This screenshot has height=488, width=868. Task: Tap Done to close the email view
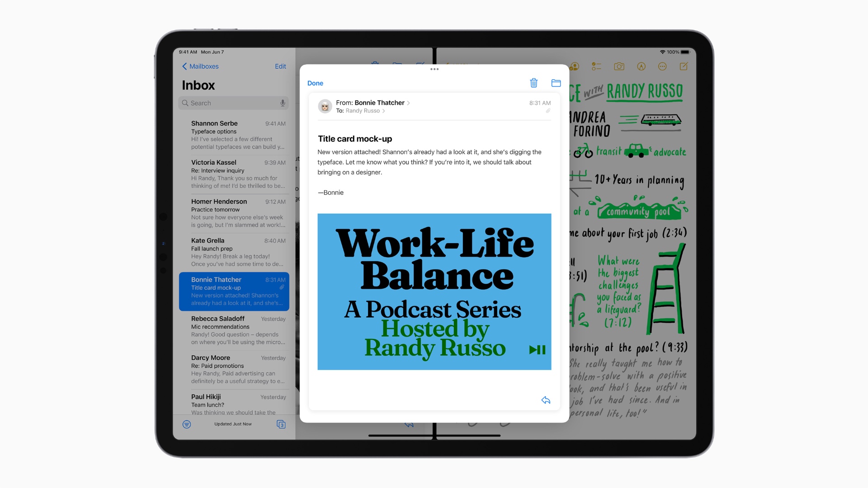click(315, 83)
